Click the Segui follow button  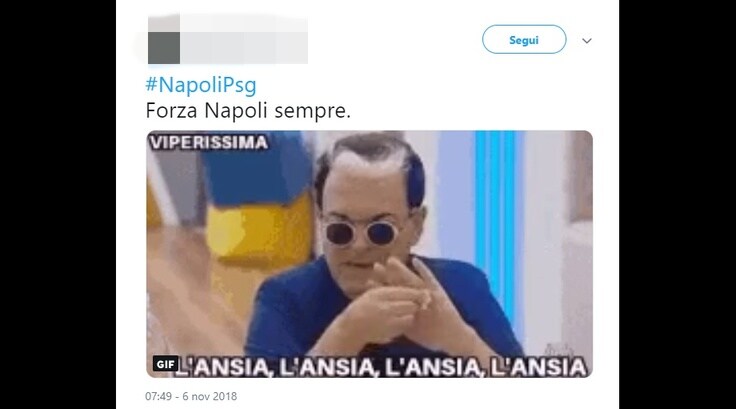(524, 39)
